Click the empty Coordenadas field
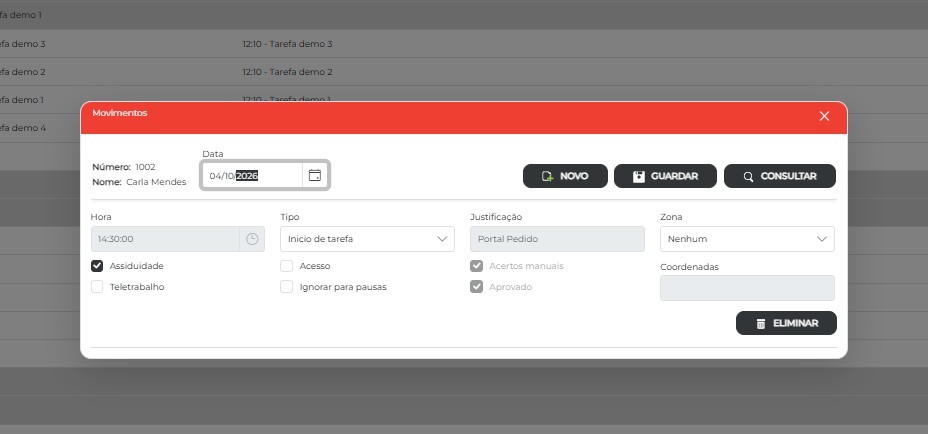 747,288
